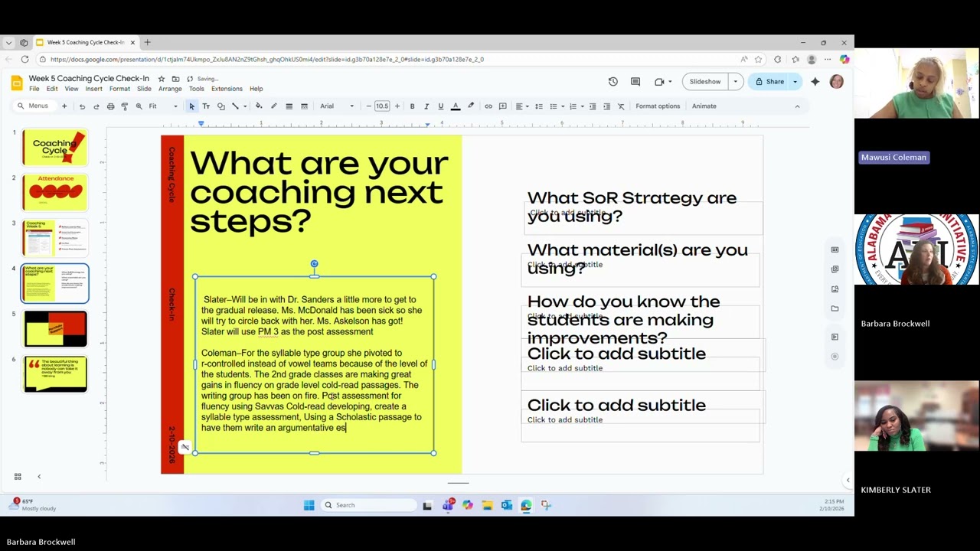The height and width of the screenshot is (551, 980).
Task: Open the File menu
Action: coord(34,89)
